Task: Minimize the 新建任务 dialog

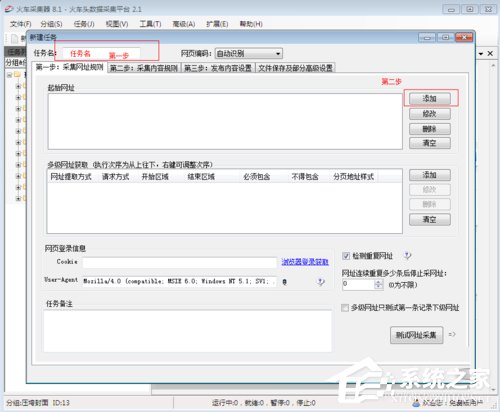Action: 427,37
